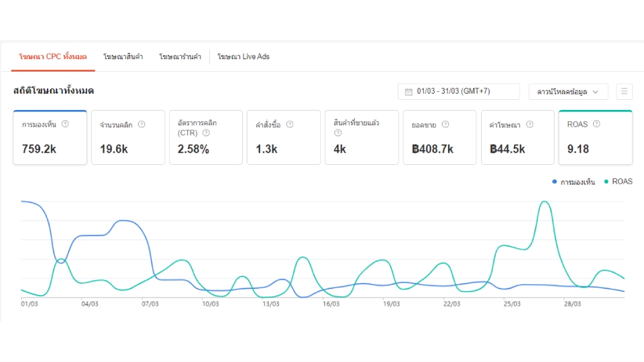Click help icon next to คำสั่งซื้อ
644x362 pixels.
coord(290,125)
